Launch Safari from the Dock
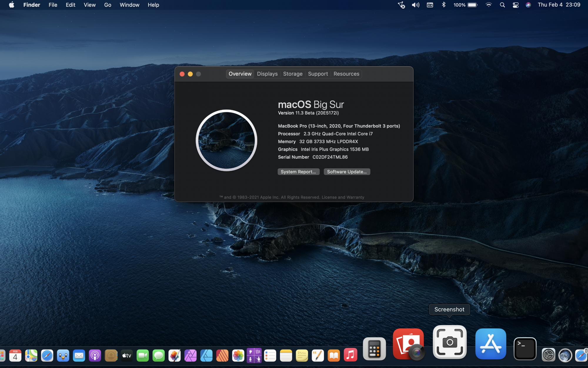 pos(47,356)
